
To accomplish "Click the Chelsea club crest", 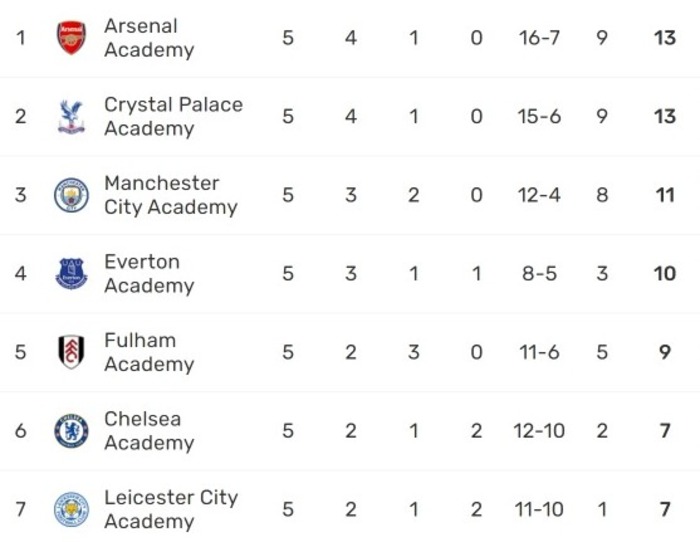I will click(x=71, y=431).
